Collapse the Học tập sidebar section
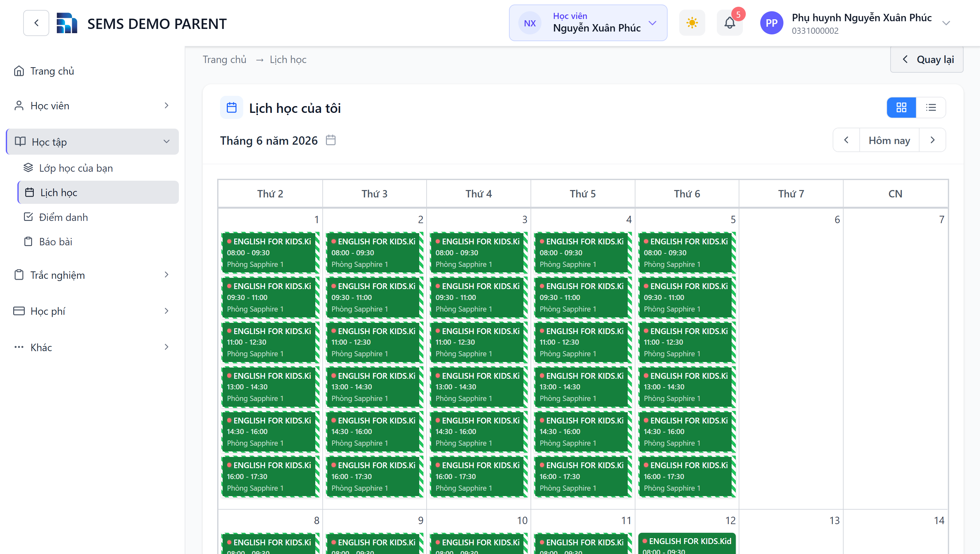Viewport: 980px width, 554px height. (93, 141)
